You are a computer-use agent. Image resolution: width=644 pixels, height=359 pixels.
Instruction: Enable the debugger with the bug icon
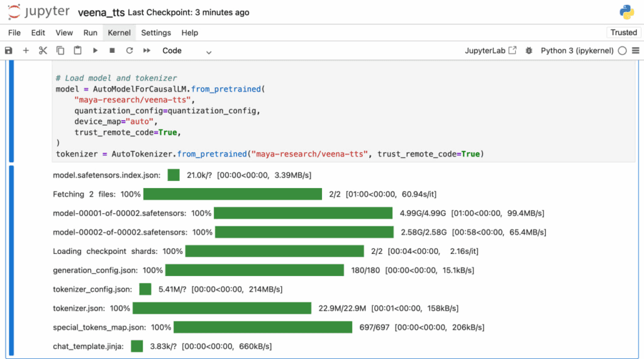pyautogui.click(x=529, y=51)
